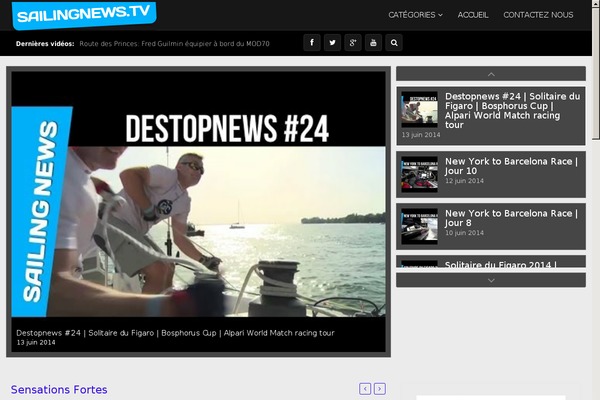The height and width of the screenshot is (400, 600).
Task: Open Solitaire du Figaro 2014 list entry
Action: coord(491,262)
